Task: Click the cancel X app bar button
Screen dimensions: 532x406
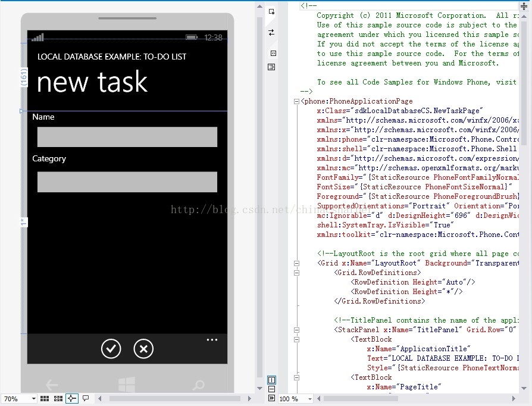Action: coord(143,349)
